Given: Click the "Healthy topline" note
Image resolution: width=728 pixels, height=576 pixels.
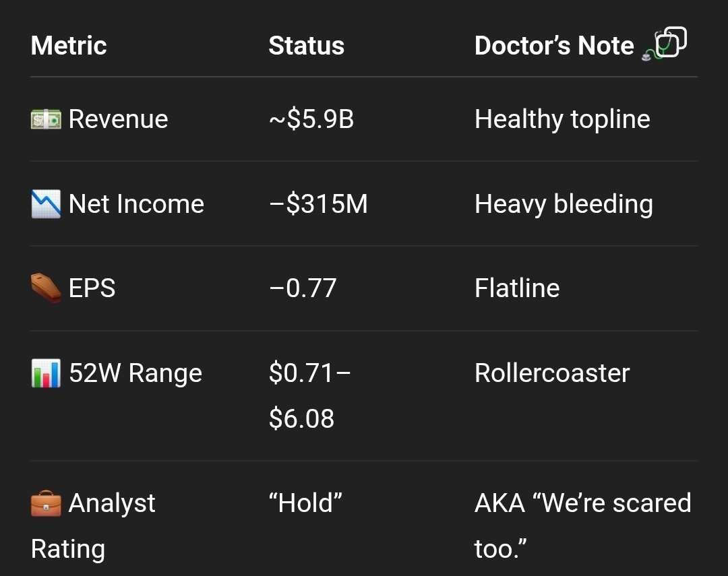Looking at the screenshot, I should (562, 119).
